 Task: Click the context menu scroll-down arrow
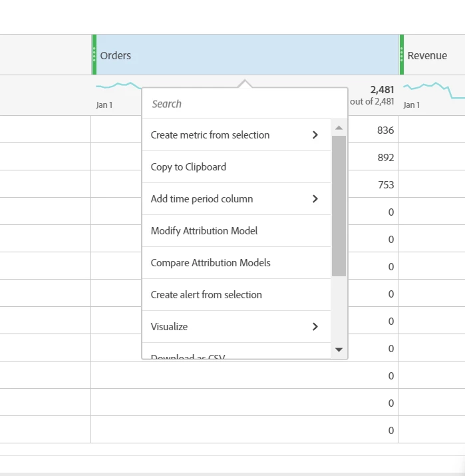[339, 350]
